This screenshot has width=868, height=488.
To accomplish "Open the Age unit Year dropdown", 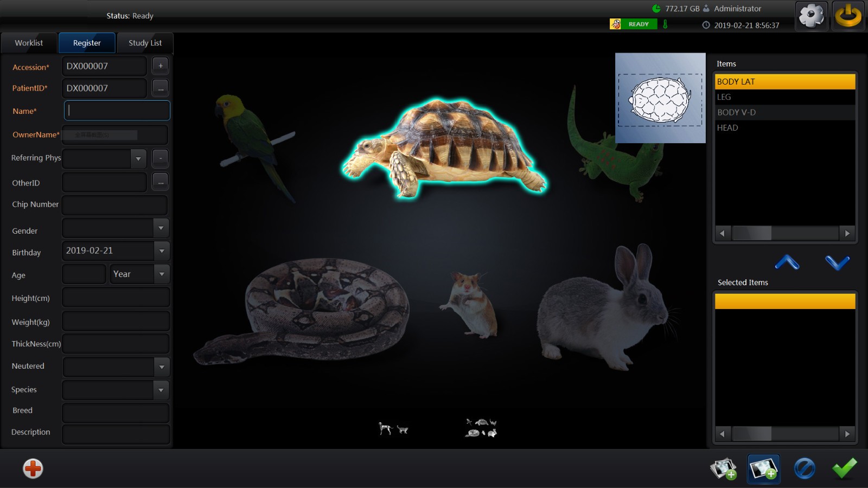I will [x=161, y=274].
